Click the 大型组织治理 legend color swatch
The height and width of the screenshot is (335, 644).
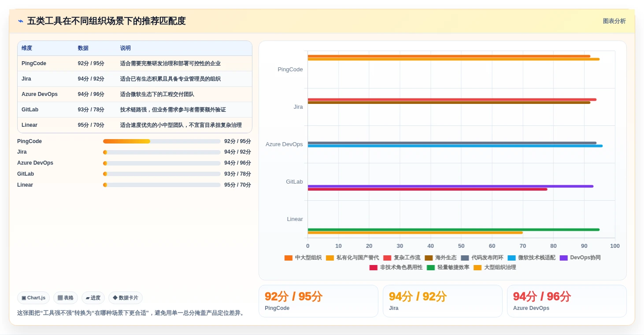[x=477, y=267]
